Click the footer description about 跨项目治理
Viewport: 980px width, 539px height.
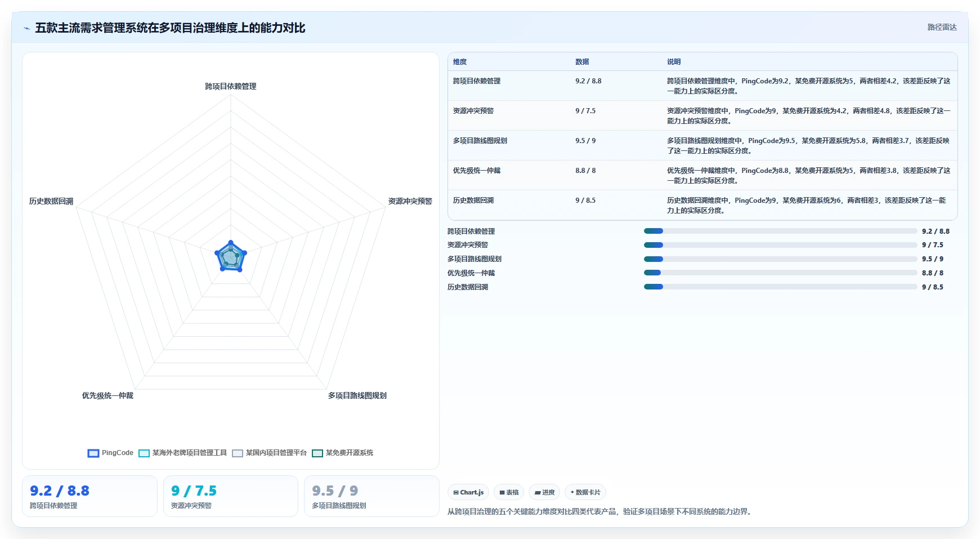point(601,511)
